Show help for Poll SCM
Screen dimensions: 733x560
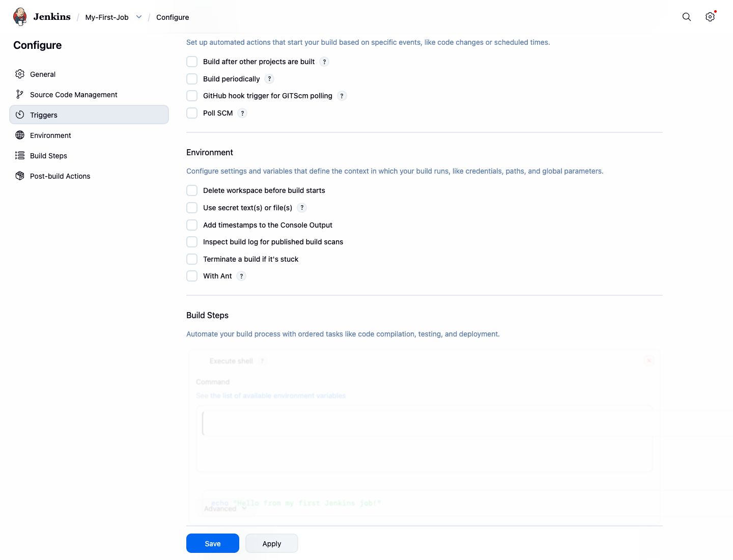coord(242,113)
